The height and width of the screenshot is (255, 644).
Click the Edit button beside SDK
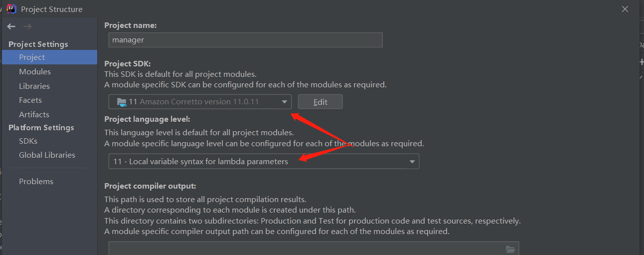(320, 102)
